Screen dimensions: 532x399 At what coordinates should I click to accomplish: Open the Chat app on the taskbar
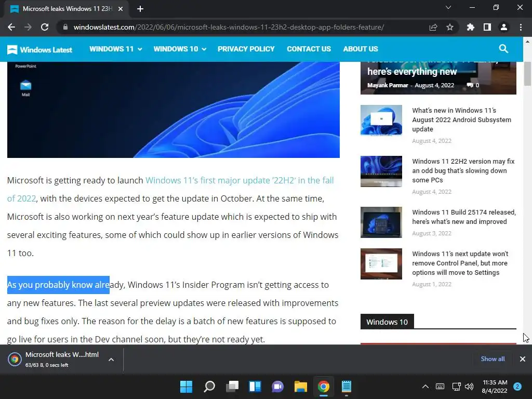[277, 387]
